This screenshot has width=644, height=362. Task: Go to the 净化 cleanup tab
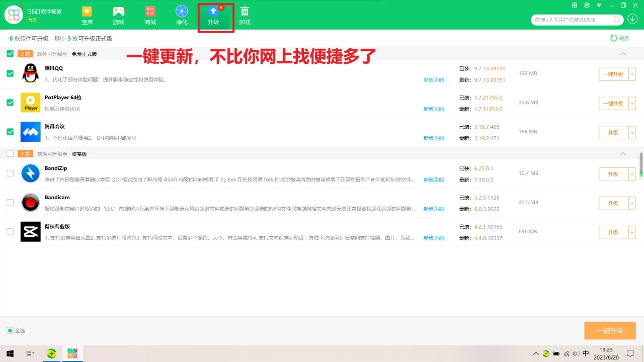click(182, 16)
